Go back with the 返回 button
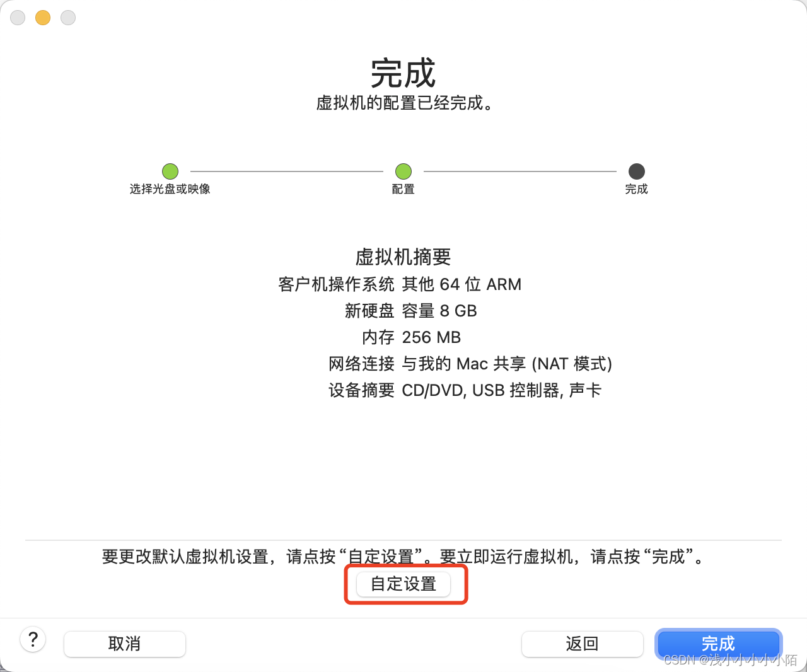This screenshot has height=672, width=807. click(x=582, y=644)
